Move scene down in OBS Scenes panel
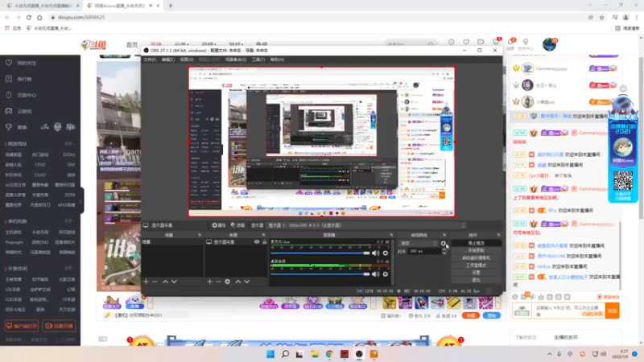The height and width of the screenshot is (362, 644). coord(174,282)
